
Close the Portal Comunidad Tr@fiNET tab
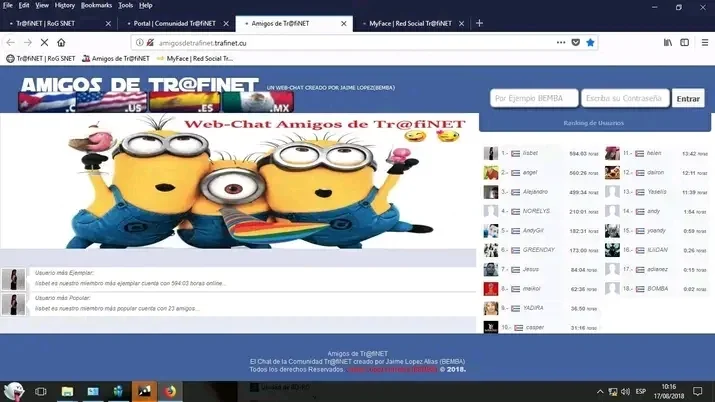point(226,23)
